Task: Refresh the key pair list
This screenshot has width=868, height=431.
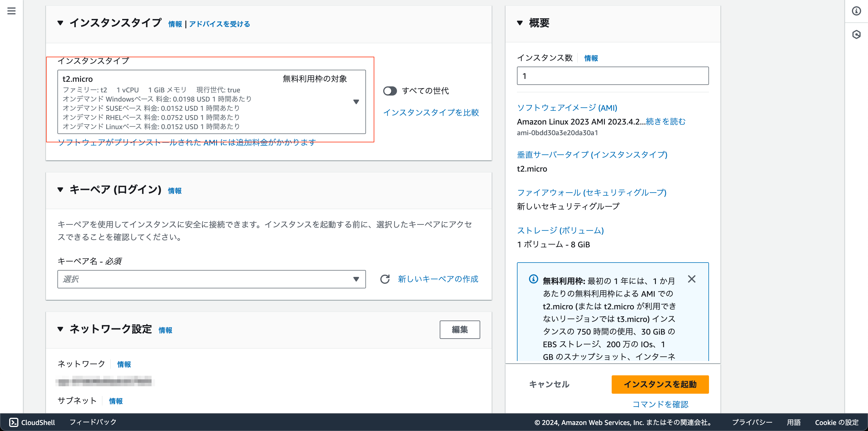Action: 385,279
